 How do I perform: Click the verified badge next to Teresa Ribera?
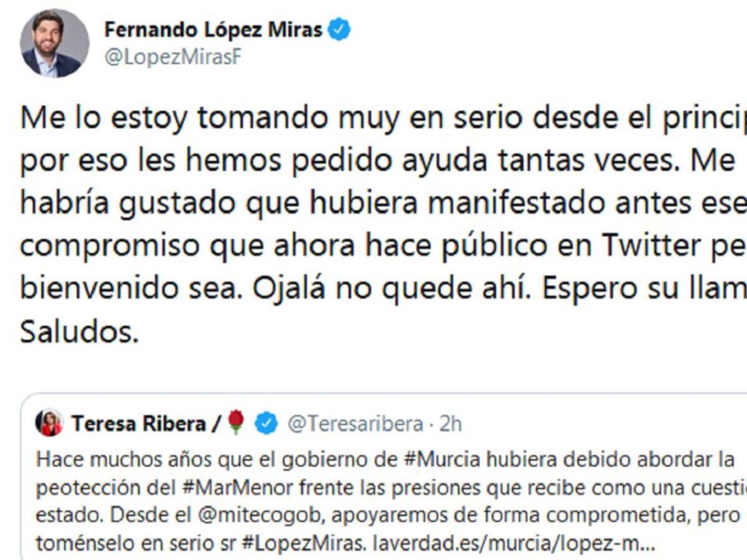(x=267, y=424)
